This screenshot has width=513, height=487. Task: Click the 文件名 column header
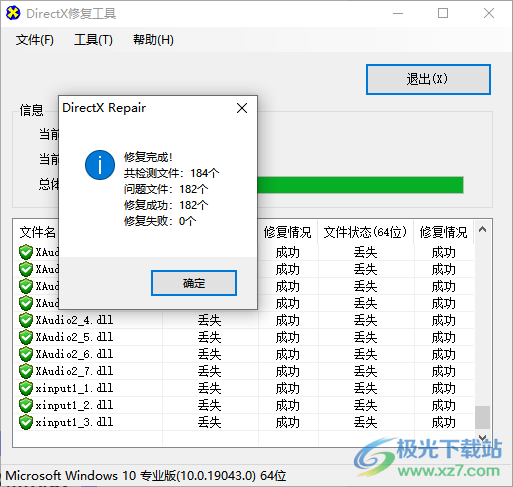tap(37, 232)
